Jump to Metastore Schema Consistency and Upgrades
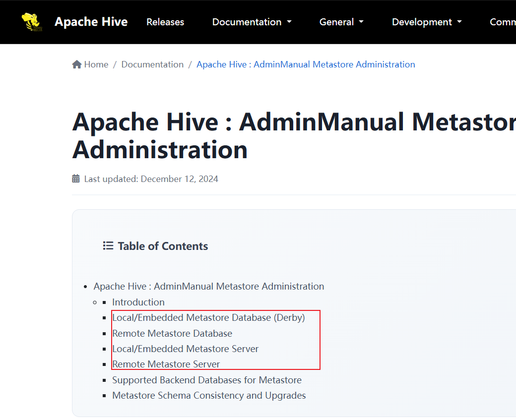Image resolution: width=516 pixels, height=420 pixels. [x=209, y=396]
